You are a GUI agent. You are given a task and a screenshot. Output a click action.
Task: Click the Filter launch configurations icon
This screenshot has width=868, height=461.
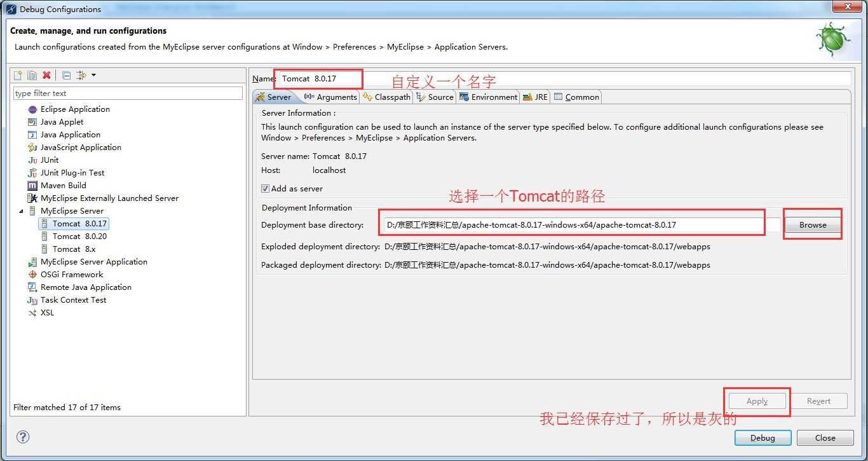pyautogui.click(x=81, y=75)
